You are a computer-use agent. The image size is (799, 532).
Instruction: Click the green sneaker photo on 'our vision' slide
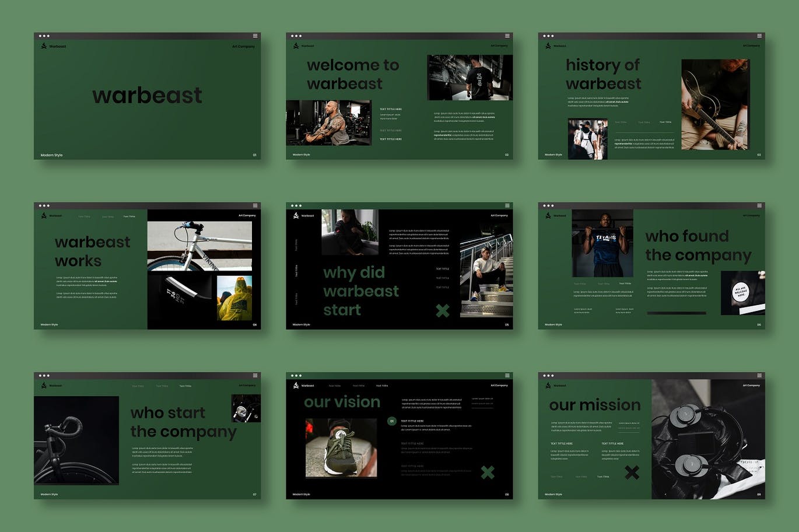click(x=341, y=447)
